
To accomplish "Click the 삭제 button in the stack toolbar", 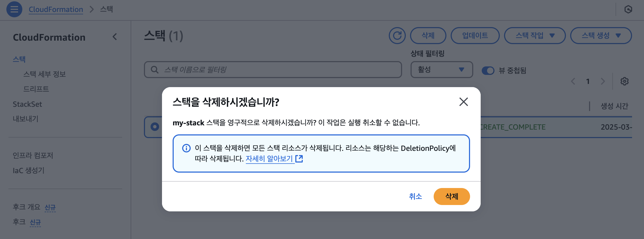I will [x=428, y=36].
